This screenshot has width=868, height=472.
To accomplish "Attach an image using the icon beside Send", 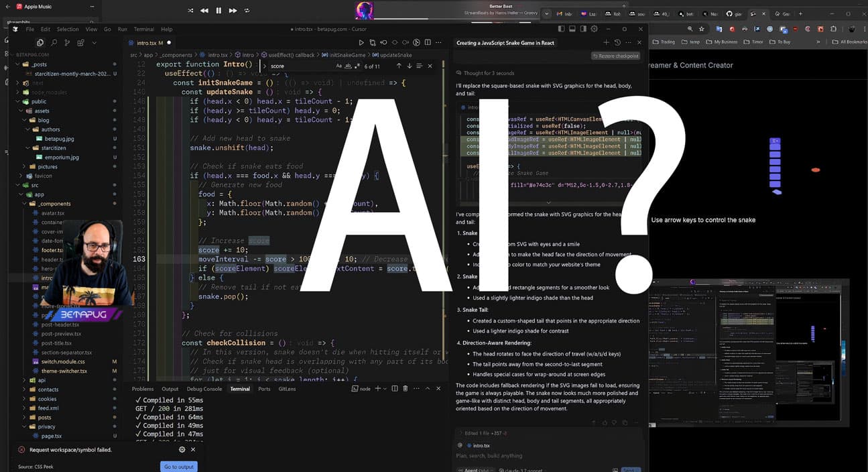I will [615, 469].
